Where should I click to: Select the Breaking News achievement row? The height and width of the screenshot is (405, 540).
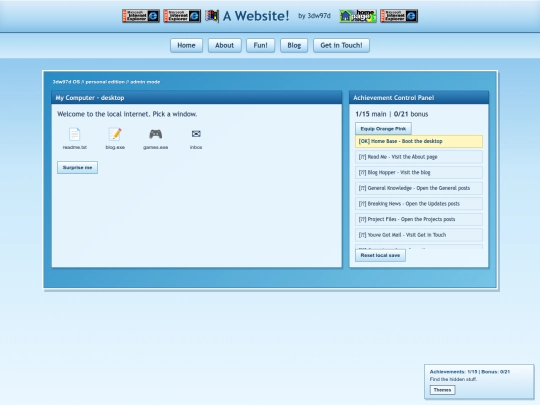[x=419, y=204]
